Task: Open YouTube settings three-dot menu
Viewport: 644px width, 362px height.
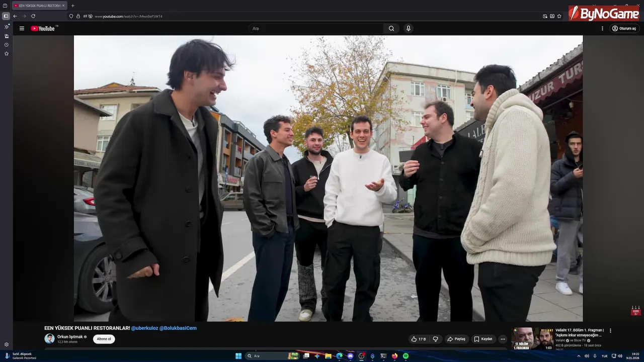Action: (x=602, y=29)
